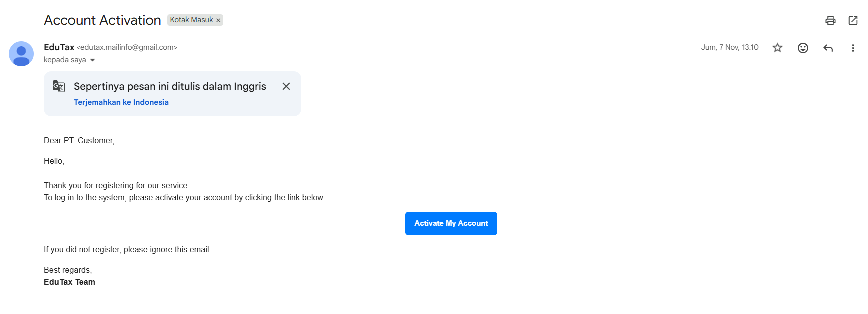This screenshot has height=314, width=868.
Task: Click the "kepada saya" recipient text
Action: (x=65, y=60)
